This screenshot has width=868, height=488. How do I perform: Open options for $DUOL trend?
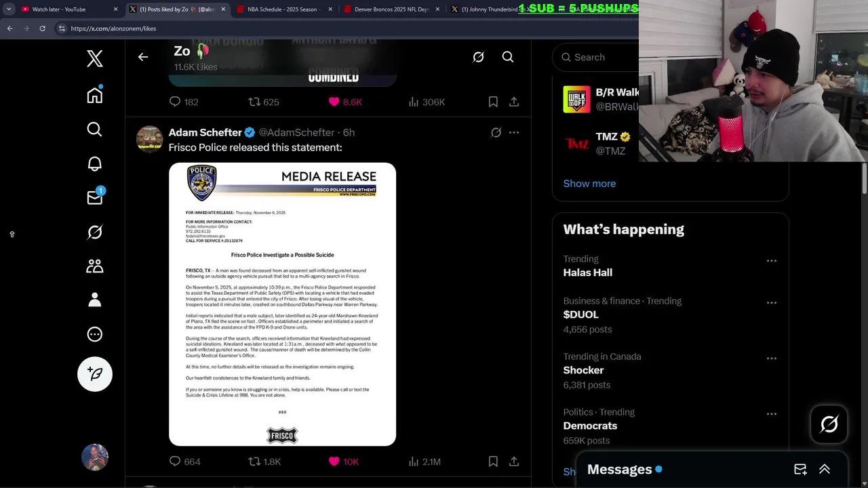coord(772,302)
